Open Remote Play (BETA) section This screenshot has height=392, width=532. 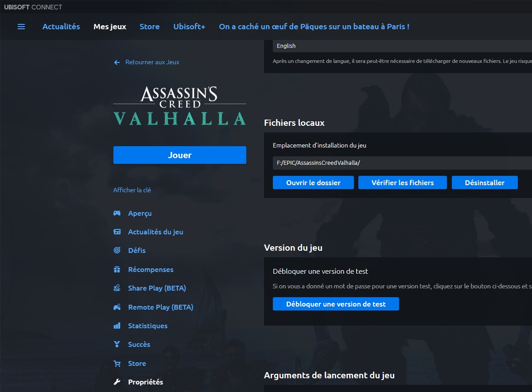[161, 307]
